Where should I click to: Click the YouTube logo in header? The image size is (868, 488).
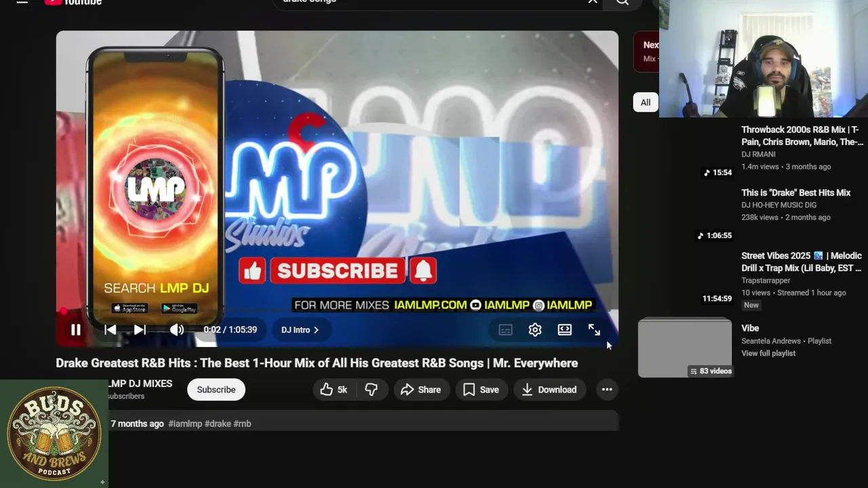[x=73, y=2]
